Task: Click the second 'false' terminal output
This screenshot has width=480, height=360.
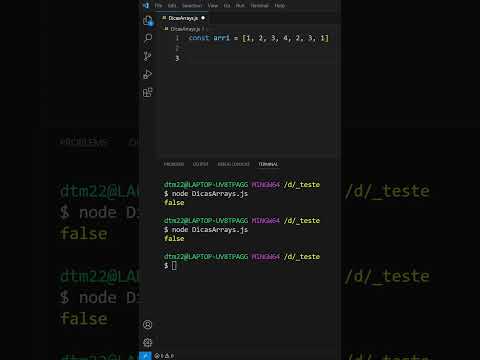Action: (x=174, y=239)
